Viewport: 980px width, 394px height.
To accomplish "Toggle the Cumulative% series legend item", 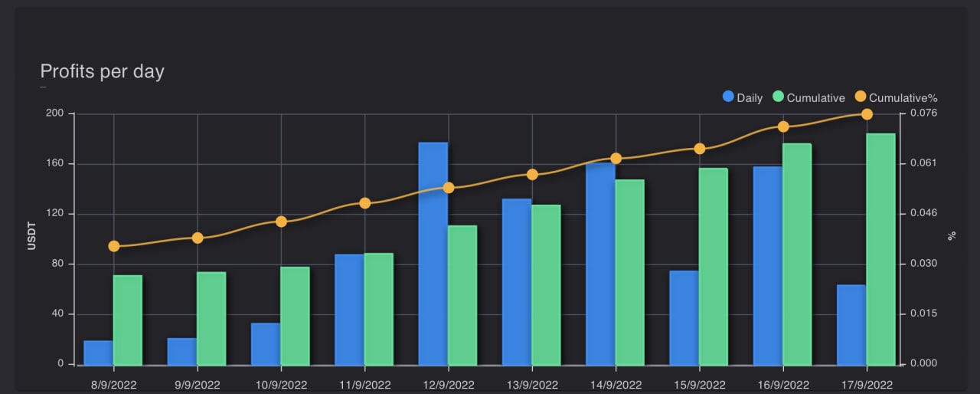I will pyautogui.click(x=896, y=97).
